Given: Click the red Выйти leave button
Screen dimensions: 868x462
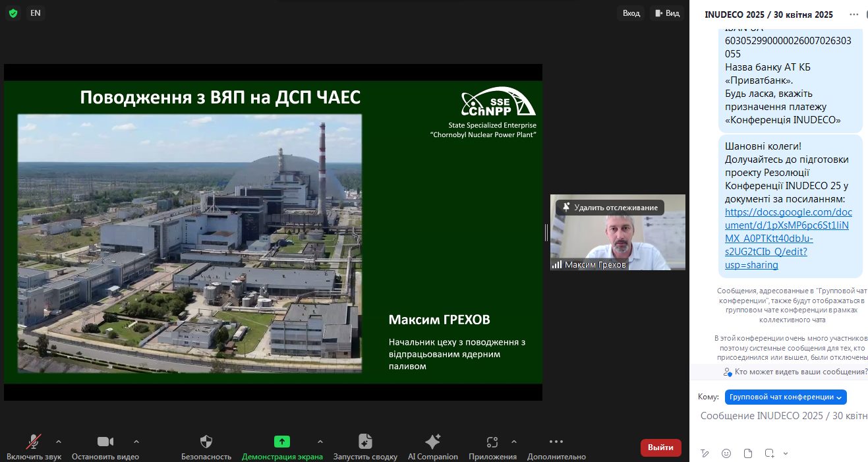Looking at the screenshot, I should point(660,448).
